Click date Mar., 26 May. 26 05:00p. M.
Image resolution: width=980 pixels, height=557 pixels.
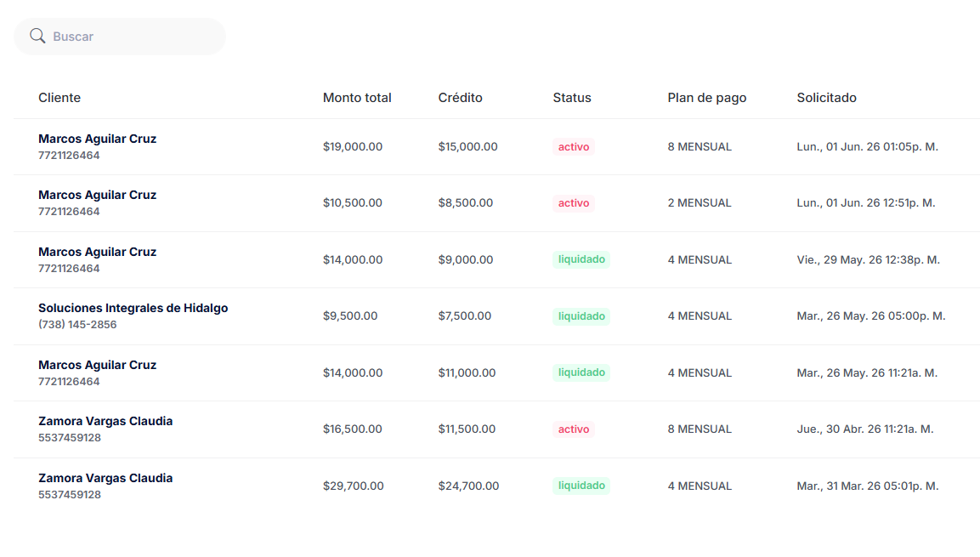click(x=870, y=316)
